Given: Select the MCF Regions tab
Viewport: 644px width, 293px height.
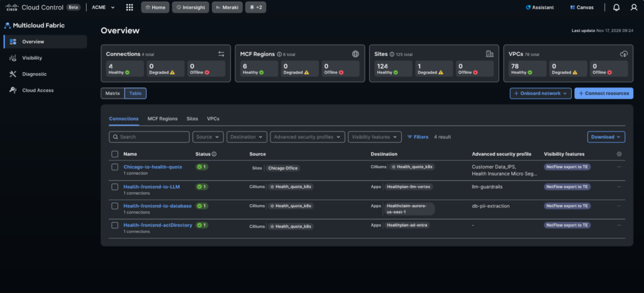Looking at the screenshot, I should (163, 119).
